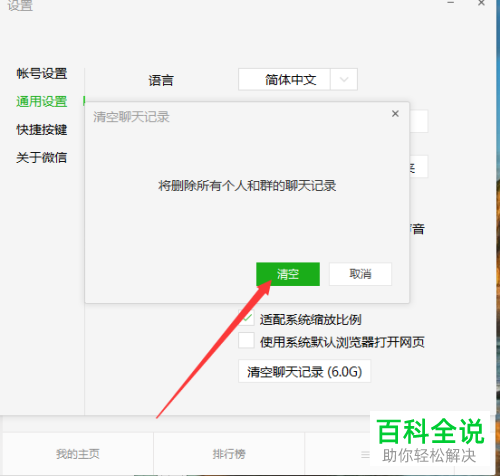Viewport: 500px width, 476px height.
Task: Click the 语言 label
Action: 161,80
